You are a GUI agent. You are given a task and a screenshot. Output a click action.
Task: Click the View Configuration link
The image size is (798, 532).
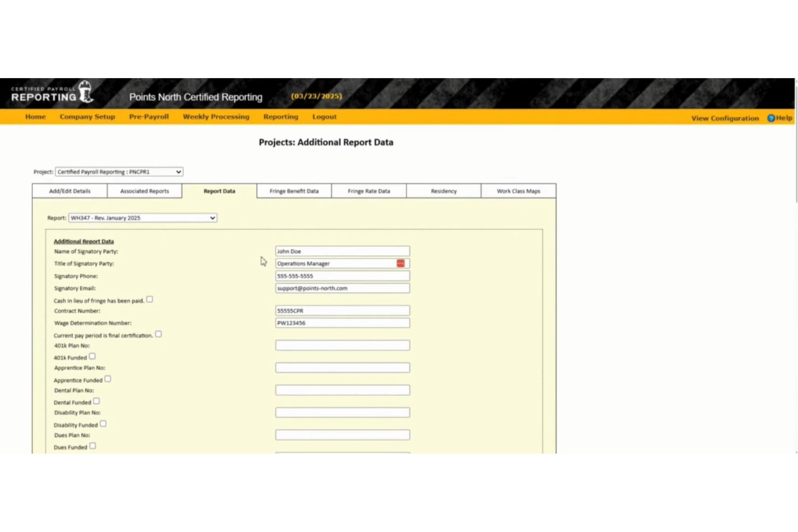pyautogui.click(x=725, y=118)
